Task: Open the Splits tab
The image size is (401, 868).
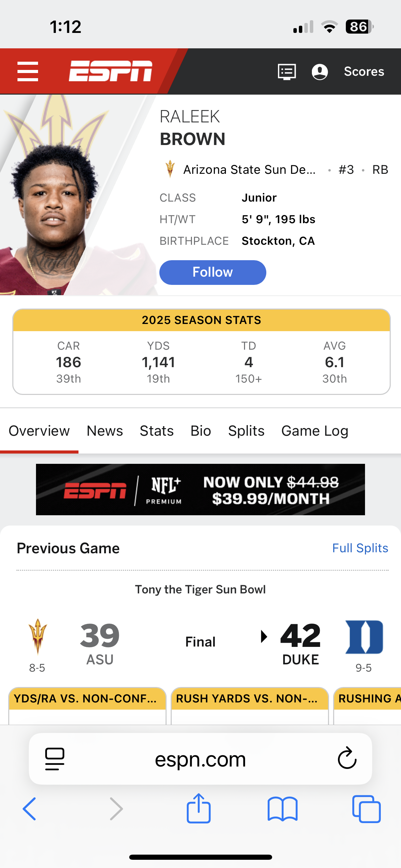Action: pos(246,431)
